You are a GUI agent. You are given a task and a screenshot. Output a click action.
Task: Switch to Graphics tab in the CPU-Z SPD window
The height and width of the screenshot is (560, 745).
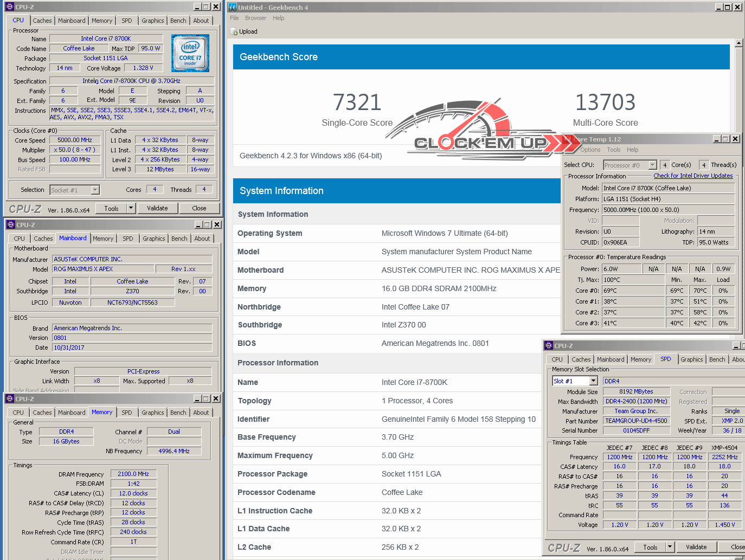(x=691, y=359)
